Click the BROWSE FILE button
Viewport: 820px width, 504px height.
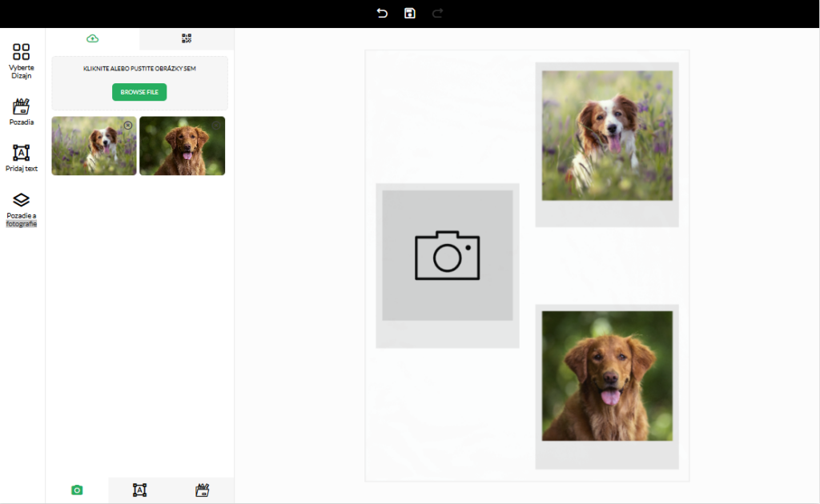[x=139, y=92]
